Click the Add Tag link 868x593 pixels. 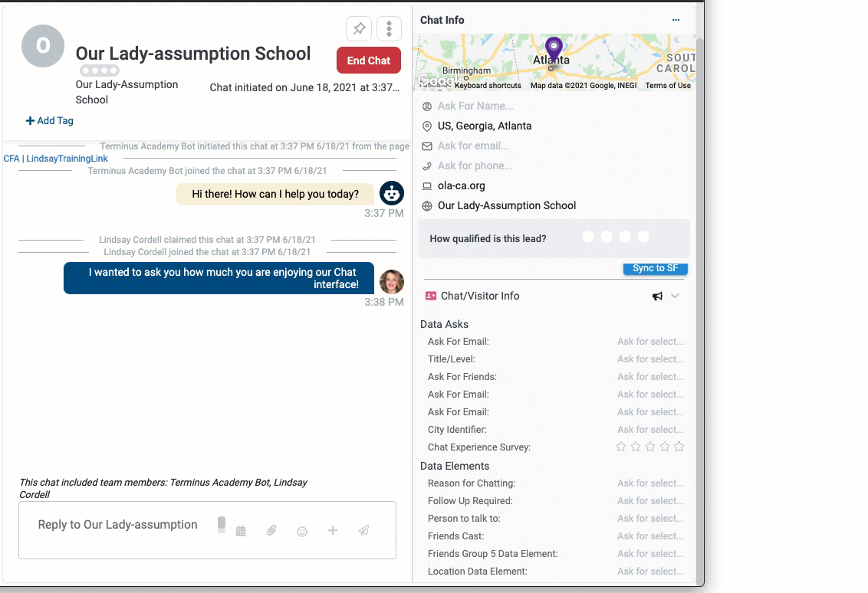pos(49,120)
